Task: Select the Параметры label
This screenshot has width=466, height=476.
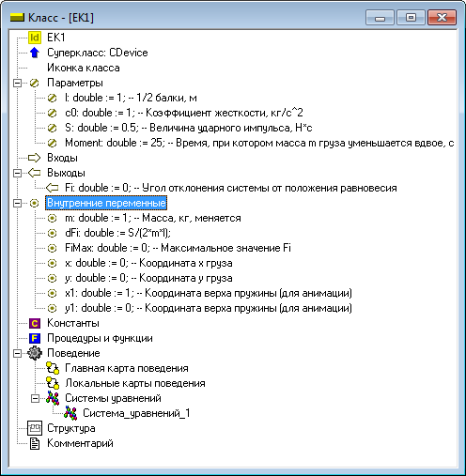Action: (75, 83)
